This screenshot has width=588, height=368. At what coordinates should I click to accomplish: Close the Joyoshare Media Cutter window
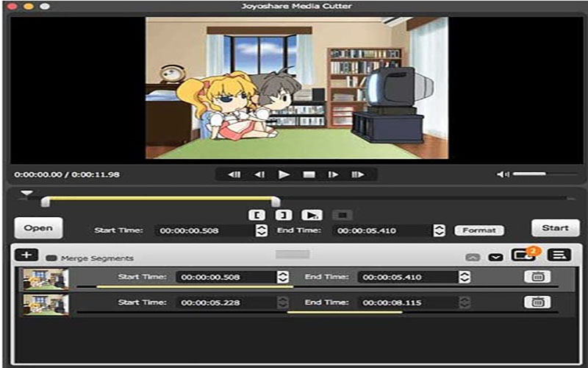tap(12, 6)
